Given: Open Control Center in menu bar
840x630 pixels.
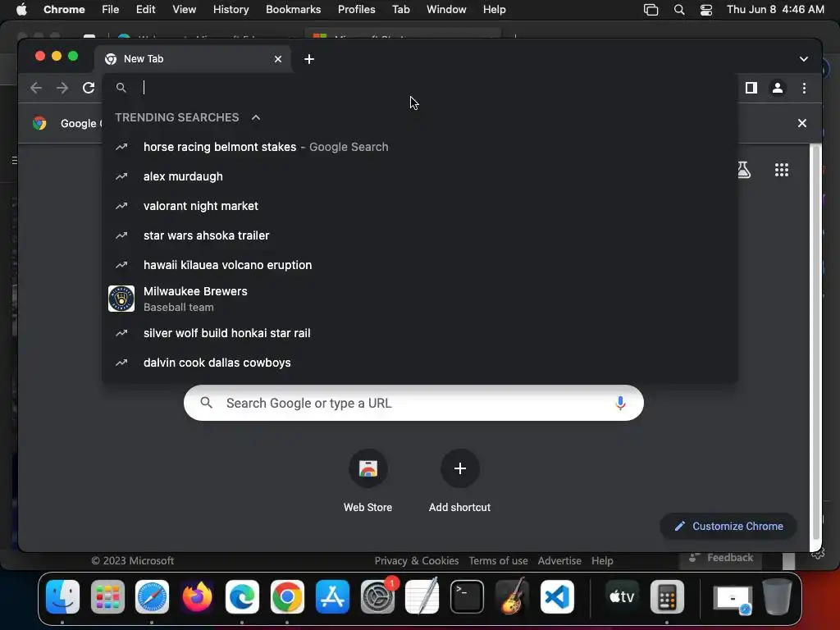Looking at the screenshot, I should [706, 10].
